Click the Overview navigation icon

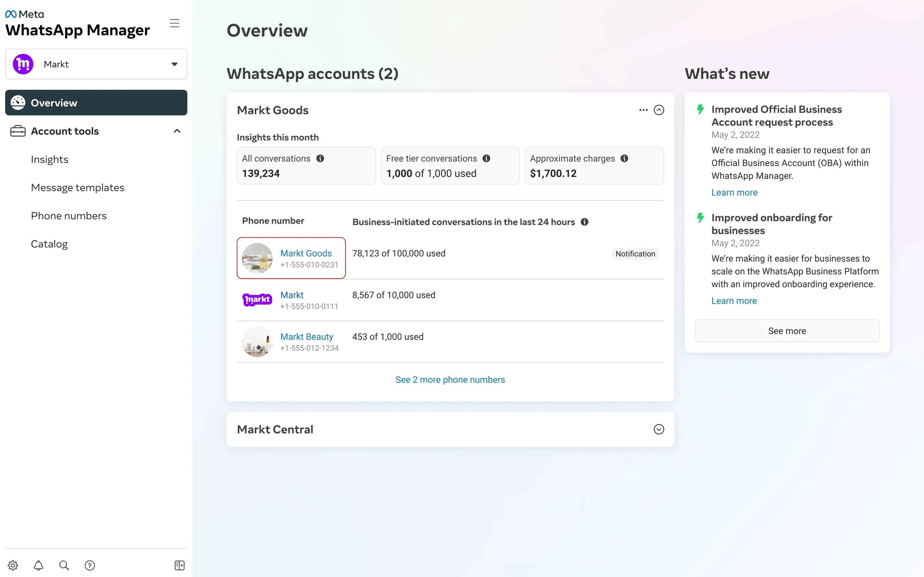[x=18, y=102]
